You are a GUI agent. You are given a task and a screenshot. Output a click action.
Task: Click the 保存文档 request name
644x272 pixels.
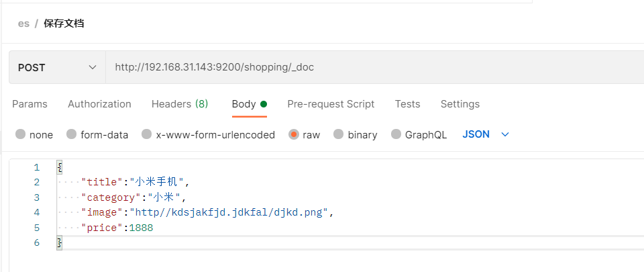(x=64, y=24)
